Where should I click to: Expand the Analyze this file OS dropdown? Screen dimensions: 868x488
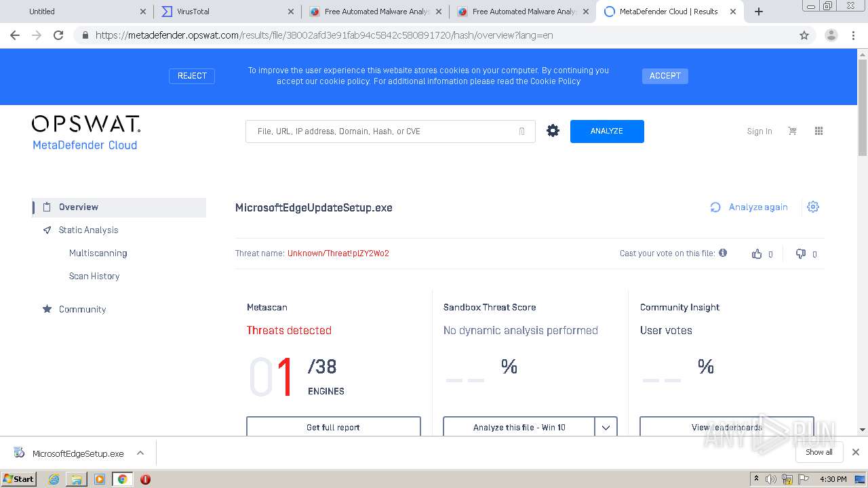point(606,427)
